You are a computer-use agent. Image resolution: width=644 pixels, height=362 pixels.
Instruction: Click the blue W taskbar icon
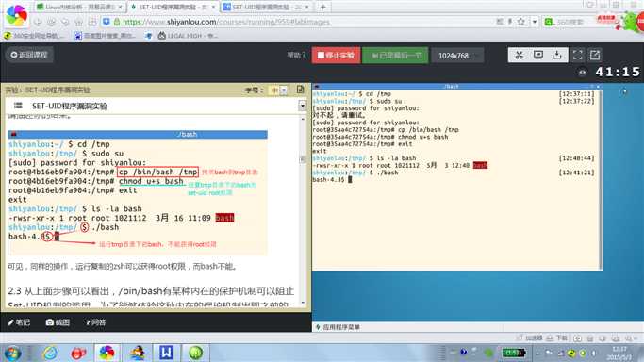click(x=166, y=353)
